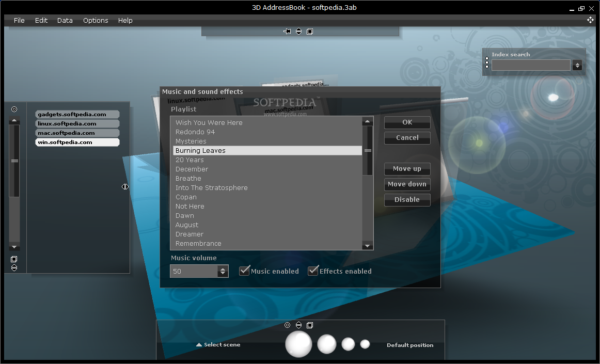Confirm the dialog with OK
This screenshot has width=600, height=364.
pos(407,122)
